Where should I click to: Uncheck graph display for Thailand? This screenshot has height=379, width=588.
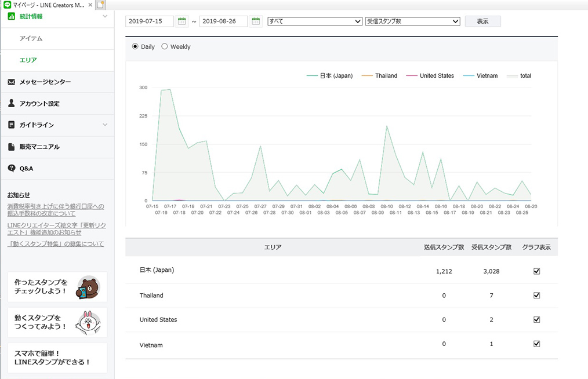[x=536, y=296]
